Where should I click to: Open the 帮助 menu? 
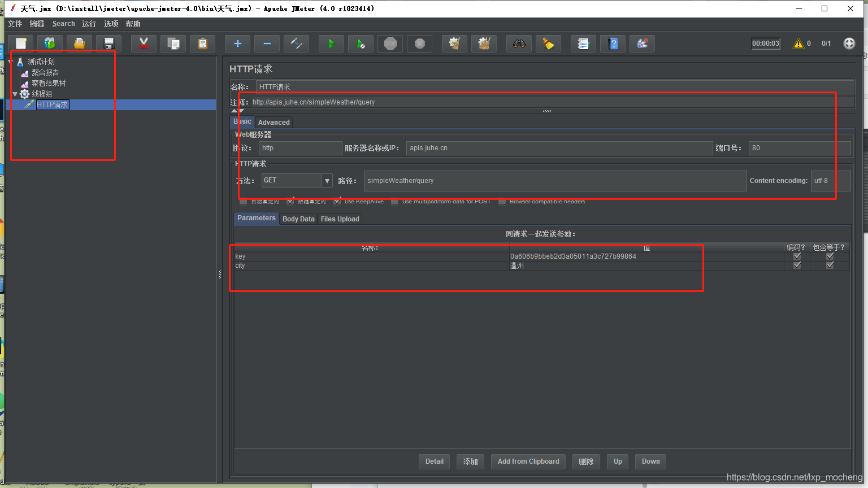click(x=133, y=24)
